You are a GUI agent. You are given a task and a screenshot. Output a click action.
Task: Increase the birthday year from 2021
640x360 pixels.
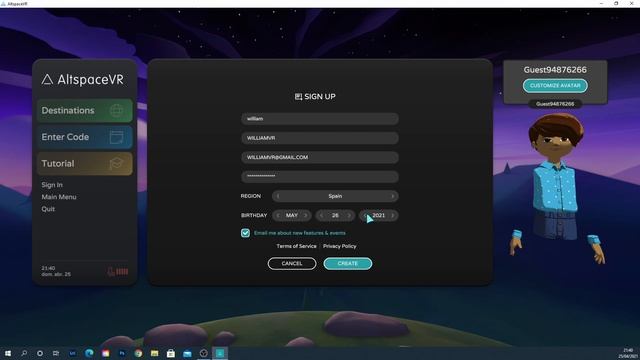[x=393, y=216]
